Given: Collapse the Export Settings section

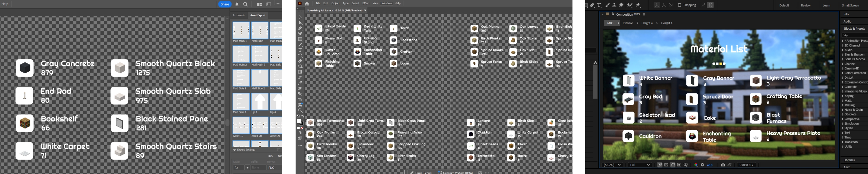Looking at the screenshot, I should click(x=235, y=150).
